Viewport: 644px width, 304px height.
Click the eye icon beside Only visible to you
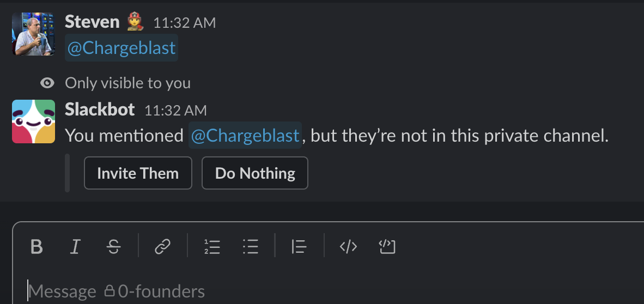[47, 83]
